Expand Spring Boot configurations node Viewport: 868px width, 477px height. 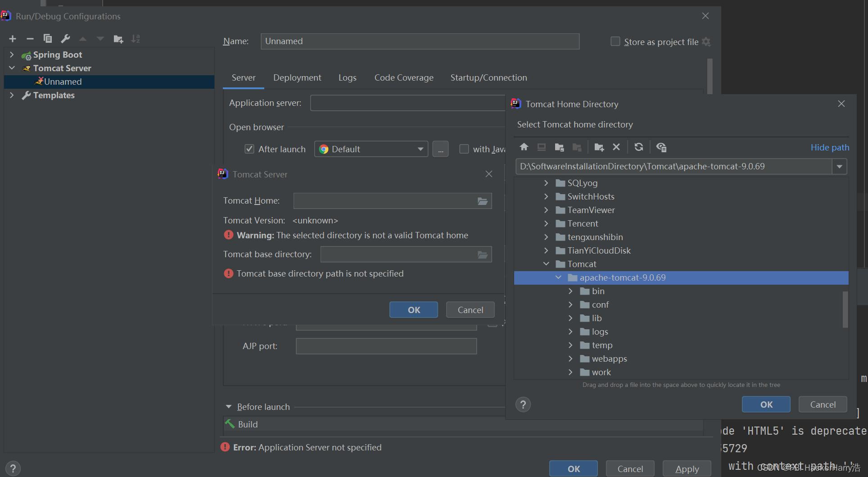pyautogui.click(x=12, y=55)
